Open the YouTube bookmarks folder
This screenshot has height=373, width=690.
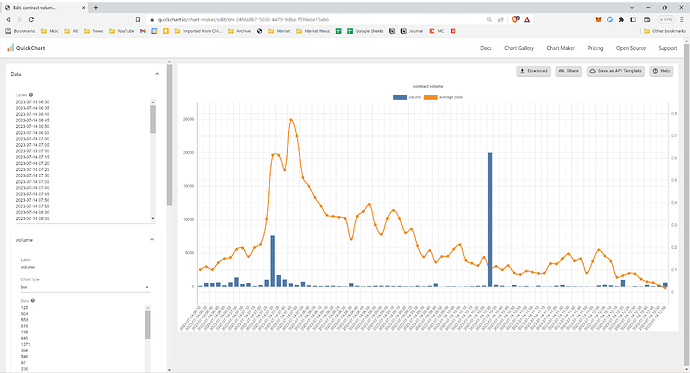(121, 31)
